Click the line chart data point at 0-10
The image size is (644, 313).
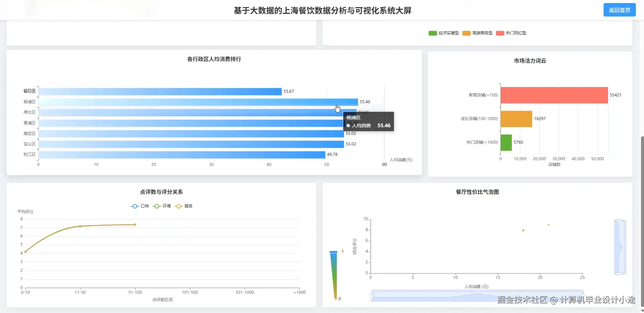tap(25, 252)
